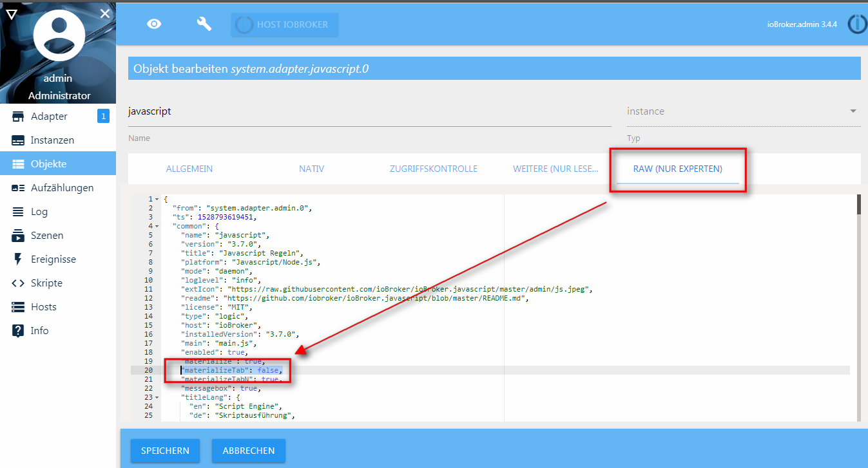
Task: Click the Szenen playlist icon
Action: click(x=18, y=236)
